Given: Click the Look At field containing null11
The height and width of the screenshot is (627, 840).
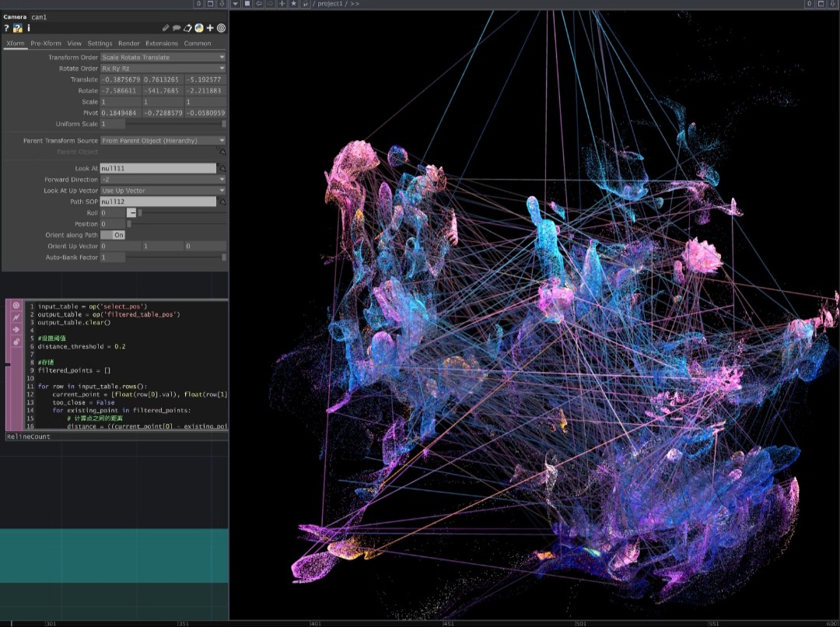Looking at the screenshot, I should tap(158, 168).
